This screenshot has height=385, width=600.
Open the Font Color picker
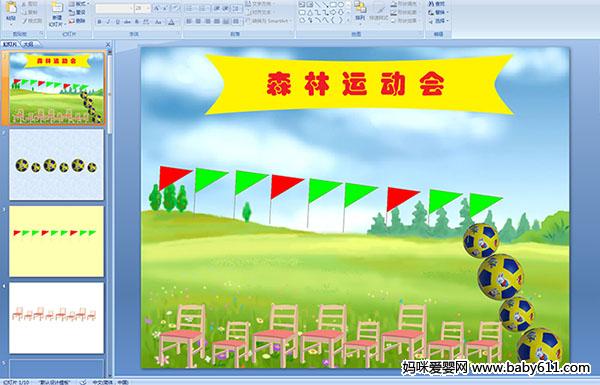point(172,22)
